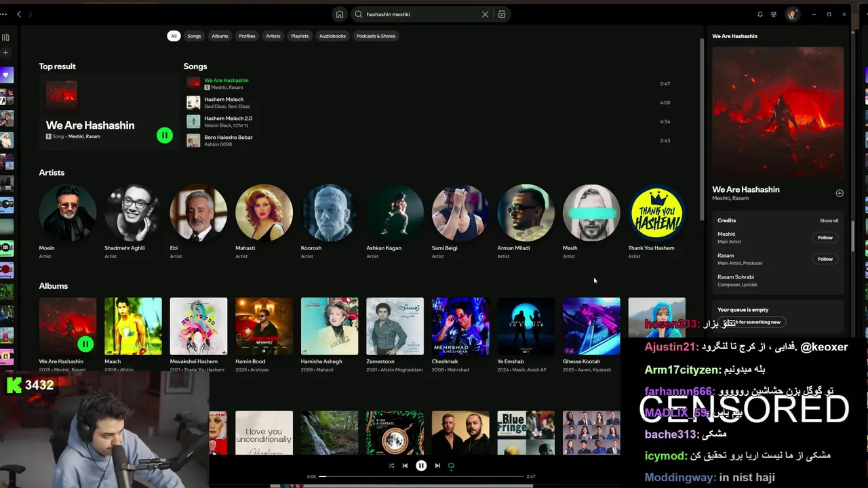Seek on the song progress bar
Viewport: 868px width, 488px height.
pos(421,476)
